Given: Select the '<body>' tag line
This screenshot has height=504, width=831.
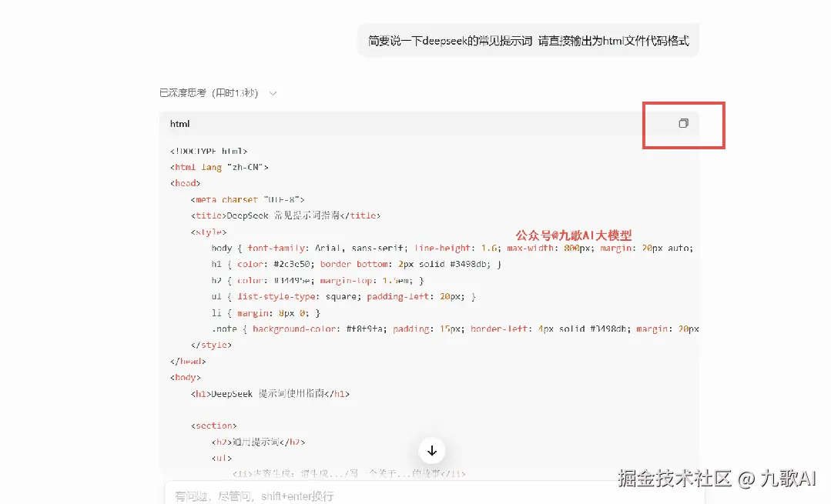Looking at the screenshot, I should click(186, 378).
